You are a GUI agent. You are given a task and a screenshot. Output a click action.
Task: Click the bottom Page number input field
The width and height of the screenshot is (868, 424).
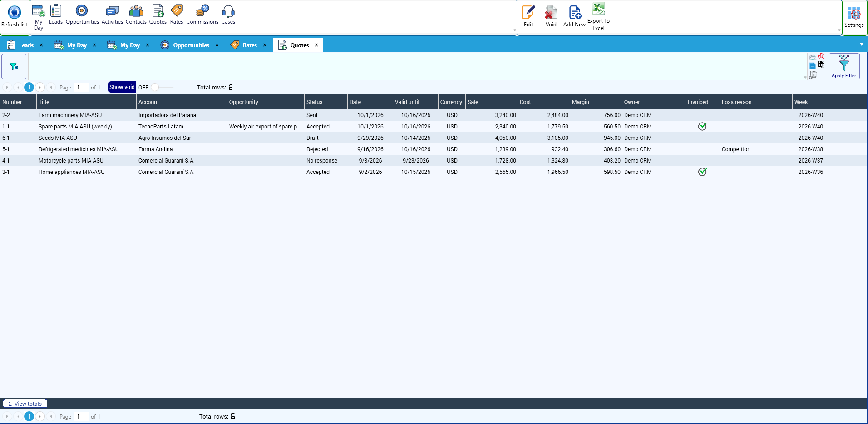(81, 416)
